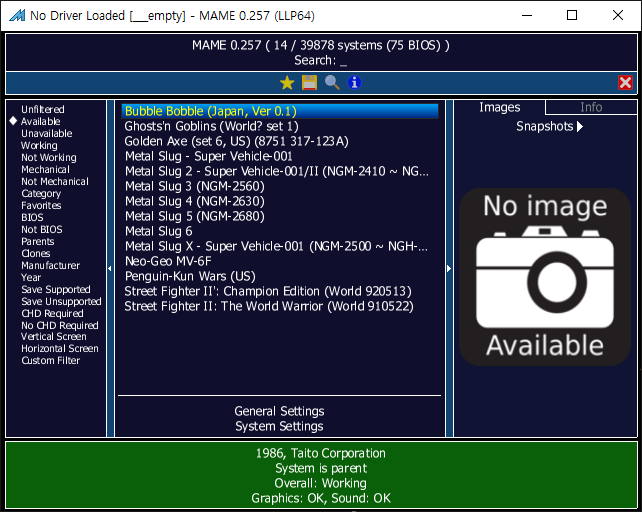642x512 pixels.
Task: Select Metal Slug 5 (NGM-2680)
Action: click(280, 216)
